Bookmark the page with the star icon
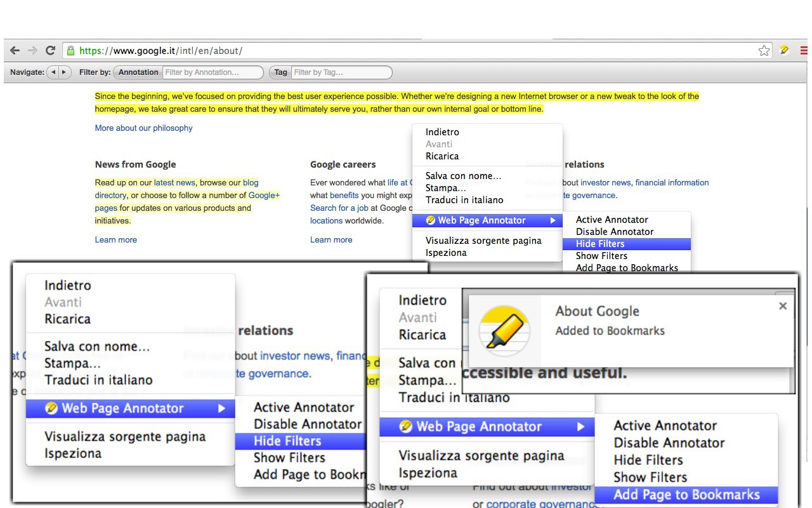 pyautogui.click(x=764, y=51)
